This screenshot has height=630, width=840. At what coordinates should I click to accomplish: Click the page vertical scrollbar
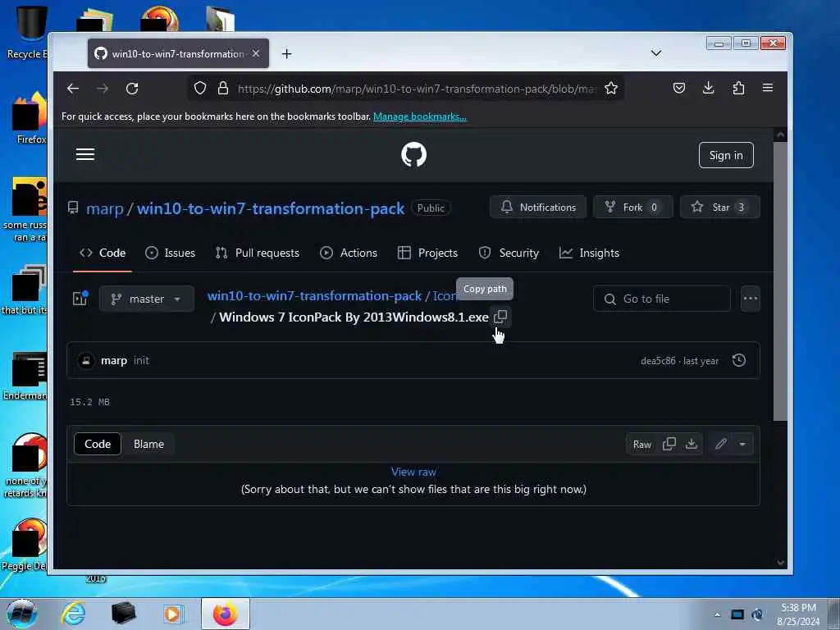(x=781, y=281)
